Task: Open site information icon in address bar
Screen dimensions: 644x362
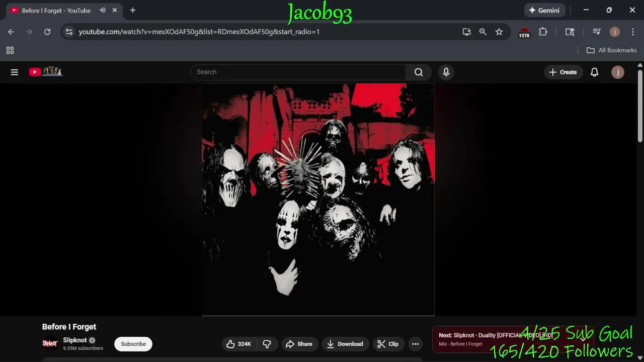Action: coord(69,32)
